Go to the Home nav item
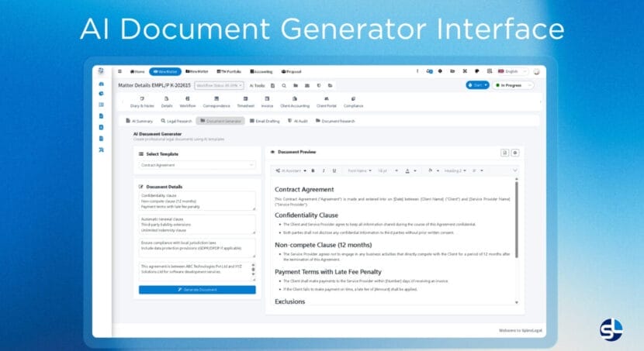This screenshot has width=644, height=351. pyautogui.click(x=137, y=71)
